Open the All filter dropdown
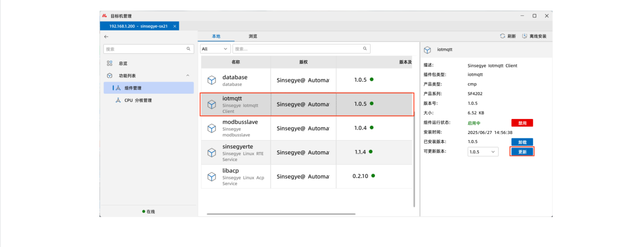 (x=215, y=49)
